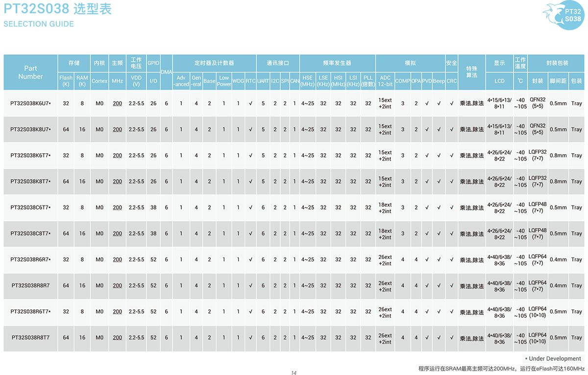Click the 定时器及计数器 group header
Screen dimensions: 588x375
214,63
